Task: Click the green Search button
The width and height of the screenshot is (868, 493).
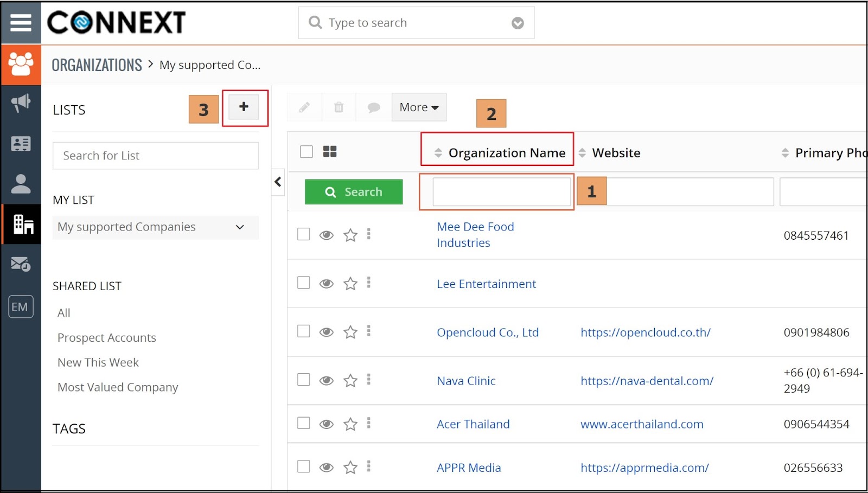Action: [354, 192]
